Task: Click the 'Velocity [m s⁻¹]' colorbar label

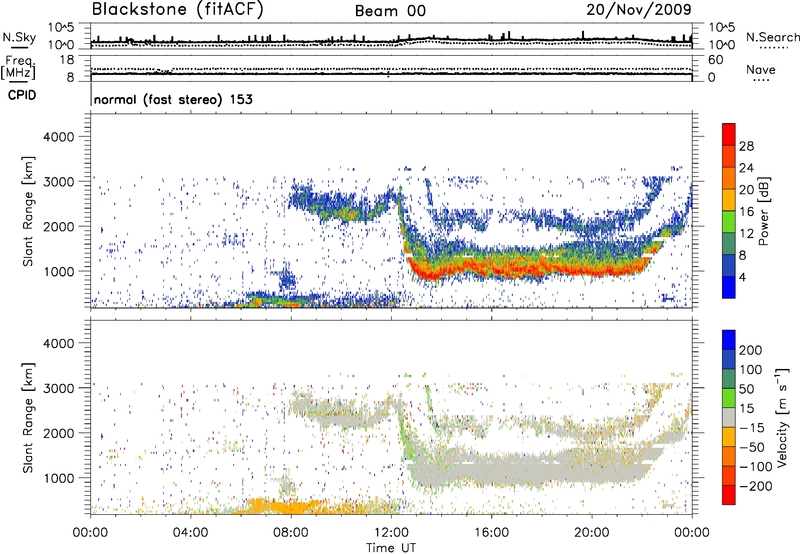Action: [782, 417]
